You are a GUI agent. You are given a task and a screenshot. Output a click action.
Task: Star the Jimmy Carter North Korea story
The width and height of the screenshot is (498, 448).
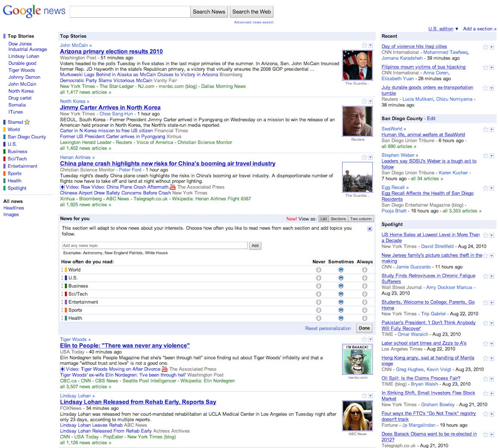pyautogui.click(x=364, y=101)
